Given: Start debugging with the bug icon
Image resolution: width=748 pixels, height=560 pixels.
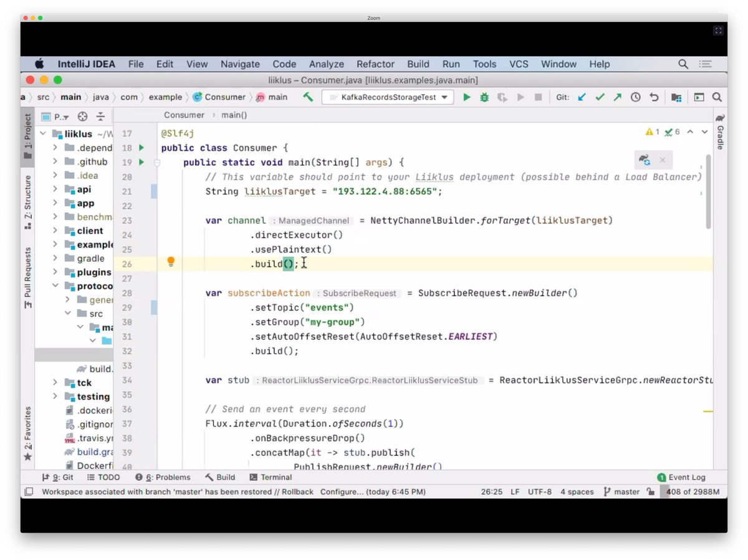Looking at the screenshot, I should [x=484, y=97].
